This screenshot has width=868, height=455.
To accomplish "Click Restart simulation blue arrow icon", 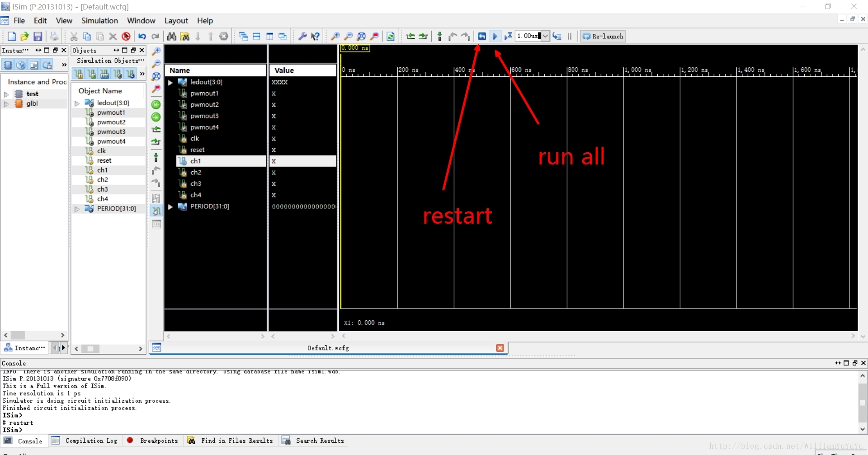I will (x=482, y=36).
